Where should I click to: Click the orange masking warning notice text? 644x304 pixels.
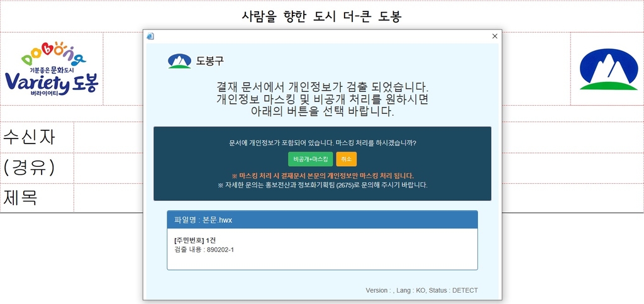pyautogui.click(x=322, y=176)
